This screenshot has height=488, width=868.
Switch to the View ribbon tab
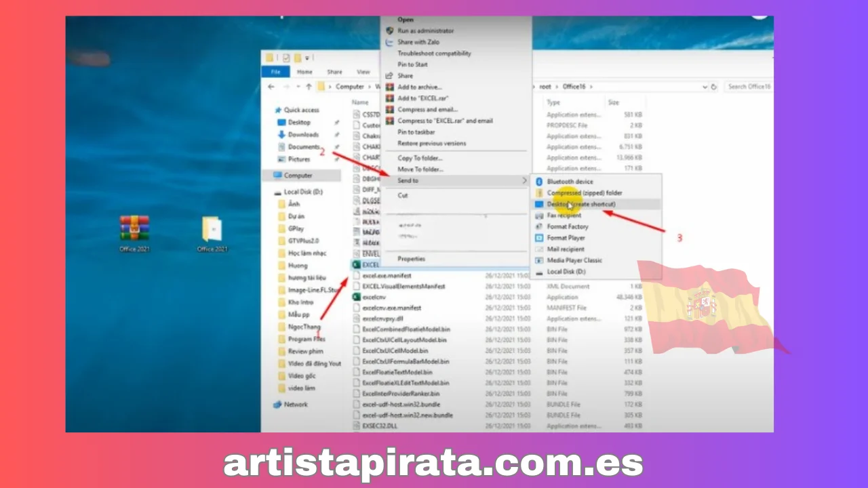click(x=363, y=72)
